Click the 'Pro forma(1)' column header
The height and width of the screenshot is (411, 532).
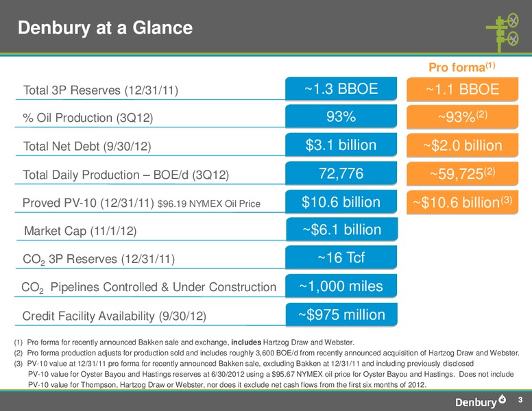pos(462,67)
